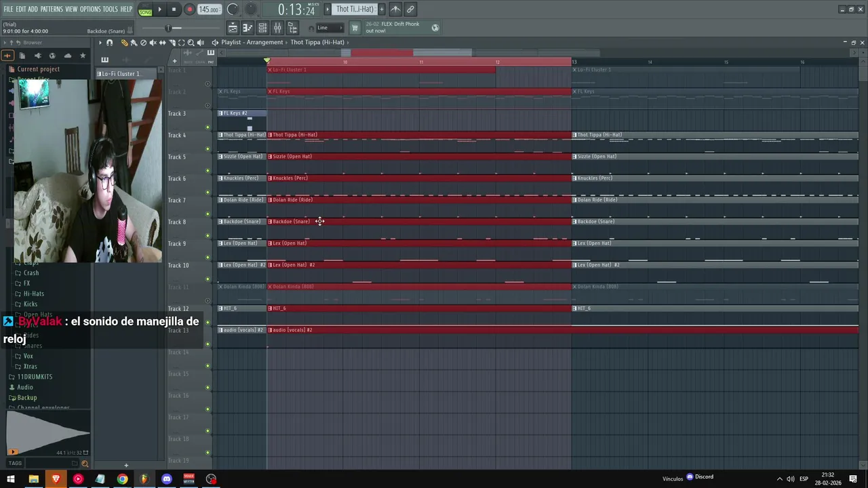Click the link-to-controller chain icon
This screenshot has height=488, width=868.
(x=410, y=9)
